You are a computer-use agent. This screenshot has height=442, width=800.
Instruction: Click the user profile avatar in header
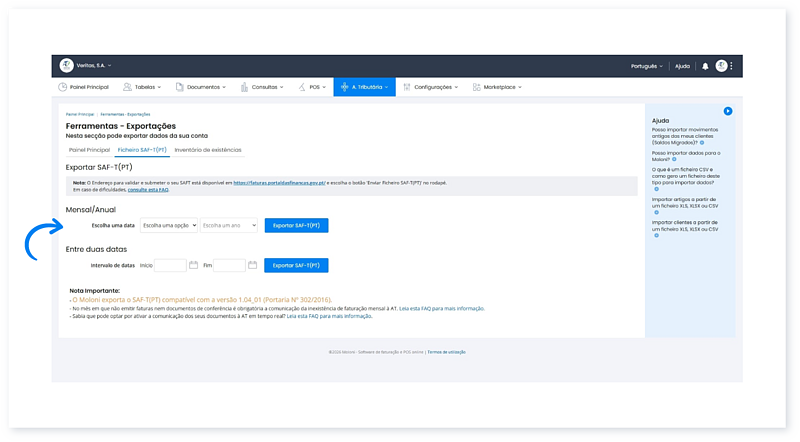pos(721,66)
